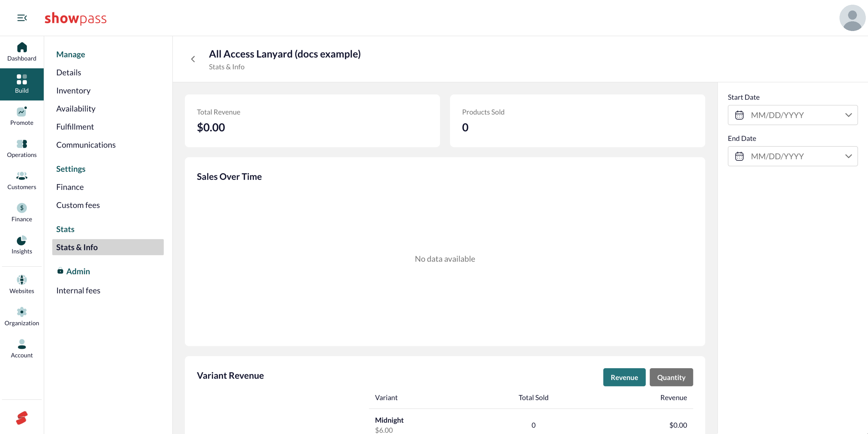868x434 pixels.
Task: Open the Customers section icon
Action: pos(22,176)
